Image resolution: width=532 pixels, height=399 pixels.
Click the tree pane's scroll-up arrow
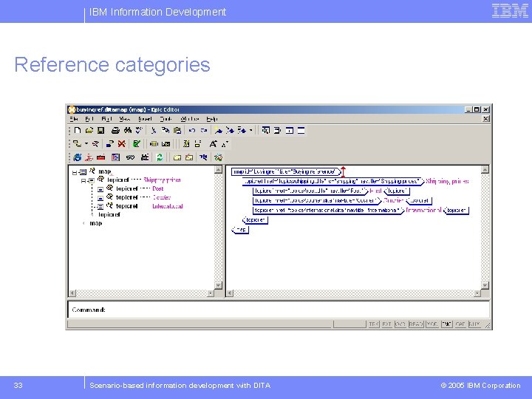[219, 169]
